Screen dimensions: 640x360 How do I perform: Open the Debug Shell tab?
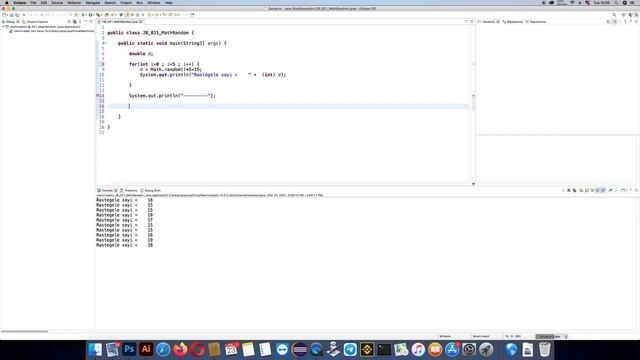pos(151,191)
